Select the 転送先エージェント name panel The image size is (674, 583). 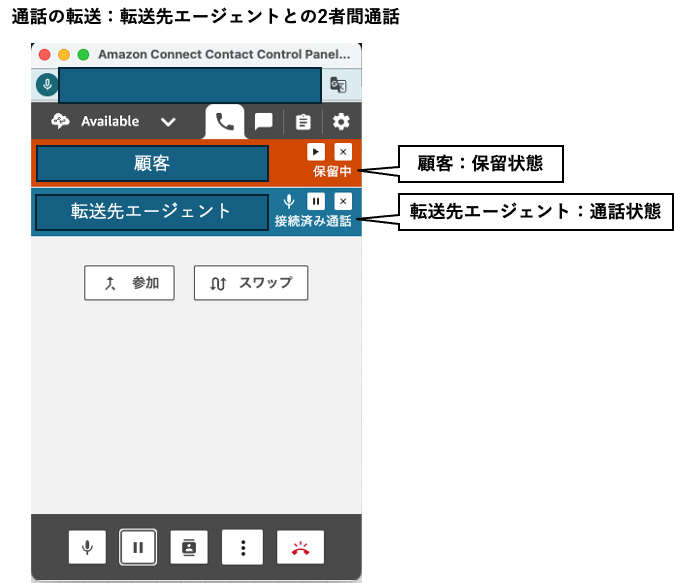coord(152,212)
